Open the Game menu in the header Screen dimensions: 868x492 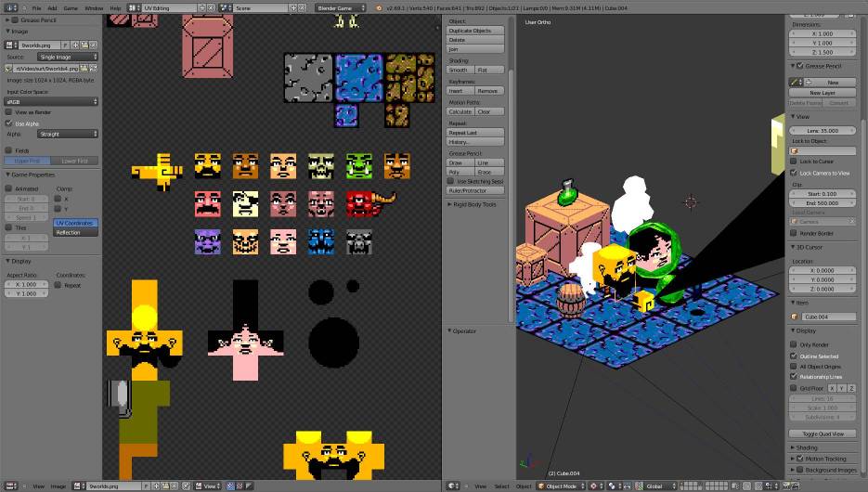70,7
